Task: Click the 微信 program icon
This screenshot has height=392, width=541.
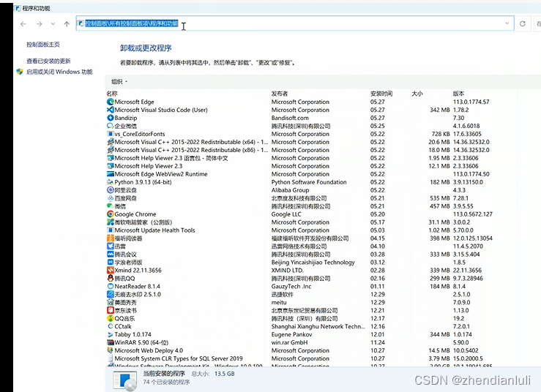Action: 110,206
